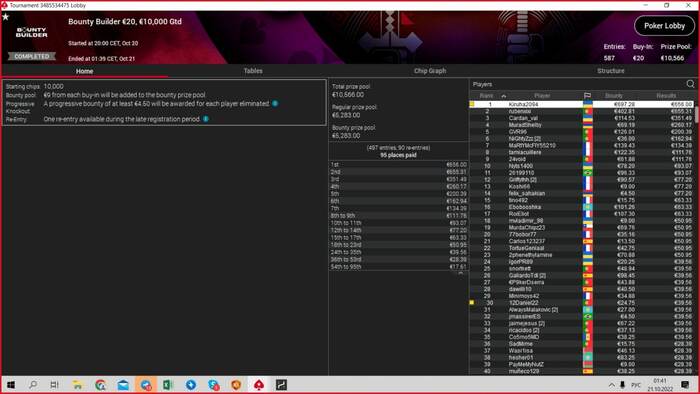Click the Bounty Builder logo in header
This screenshot has height=394, width=700.
point(31,32)
